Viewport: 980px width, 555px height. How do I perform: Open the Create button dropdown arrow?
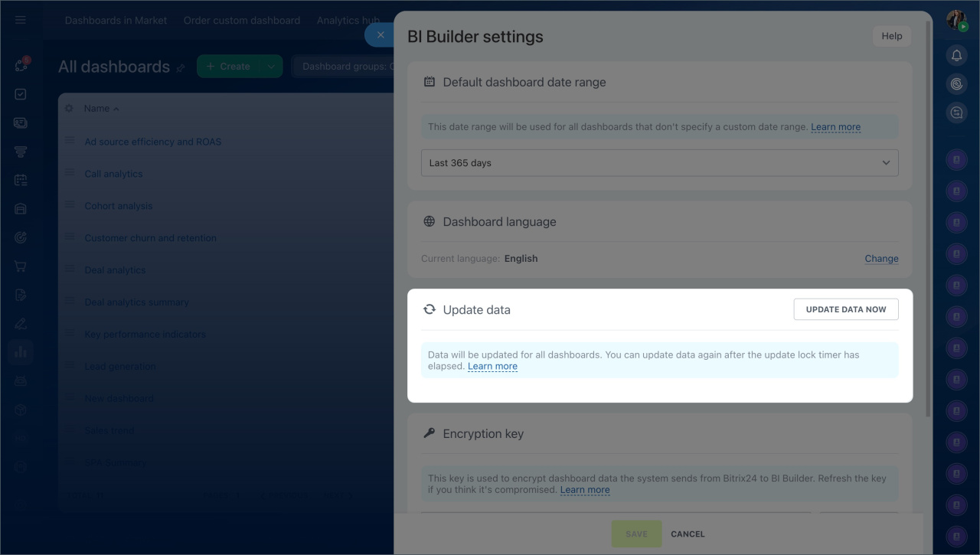271,67
